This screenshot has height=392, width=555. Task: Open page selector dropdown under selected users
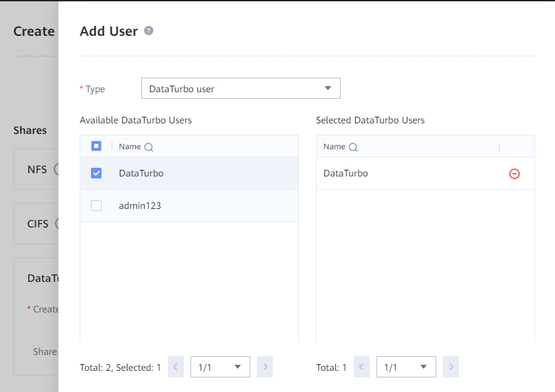pos(406,367)
